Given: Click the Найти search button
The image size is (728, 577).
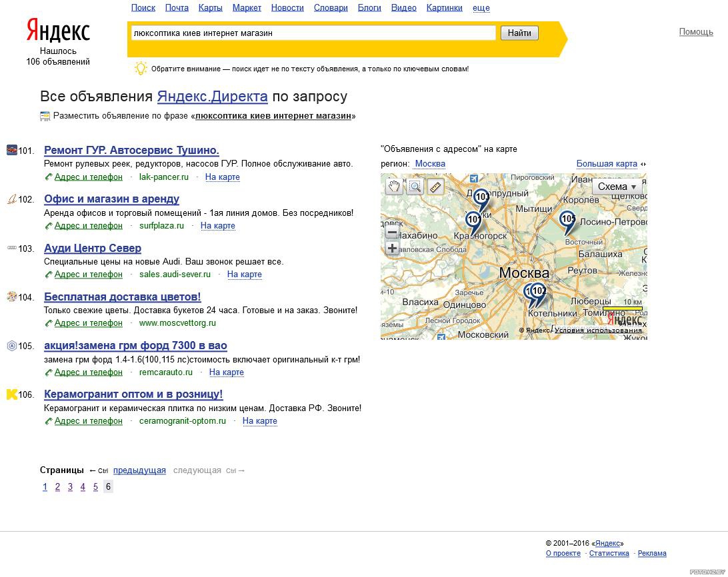Looking at the screenshot, I should [519, 33].
